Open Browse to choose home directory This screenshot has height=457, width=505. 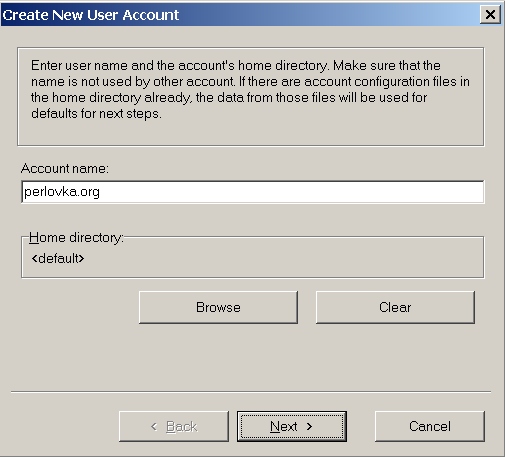click(218, 307)
